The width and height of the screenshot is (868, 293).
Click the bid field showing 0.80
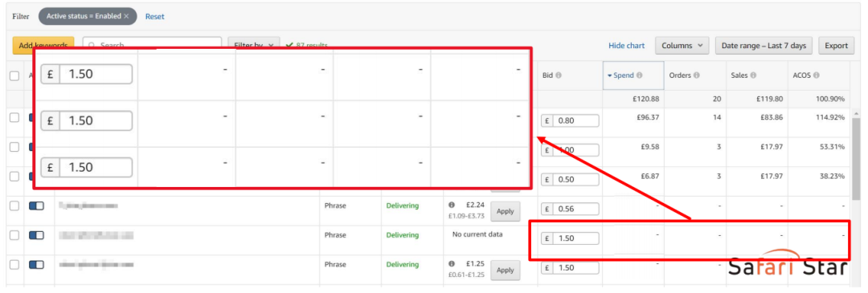tap(570, 121)
